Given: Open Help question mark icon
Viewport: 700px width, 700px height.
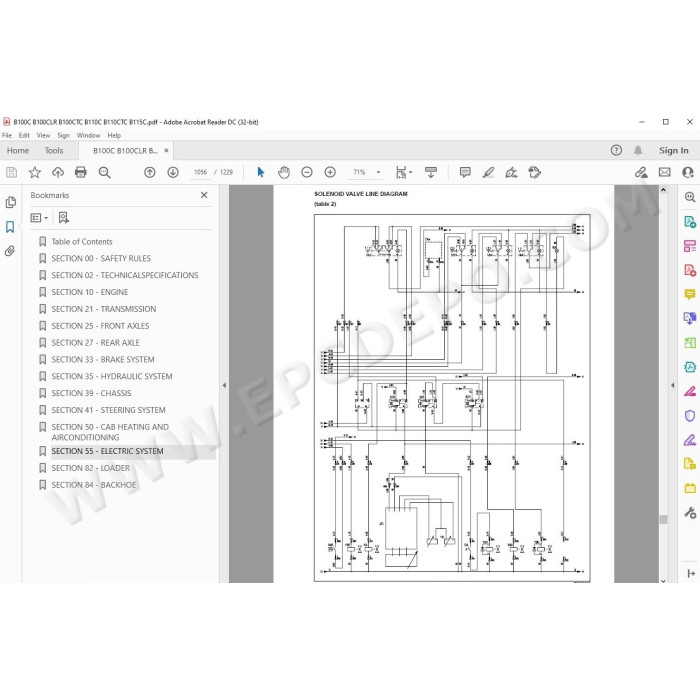Looking at the screenshot, I should pos(616,150).
